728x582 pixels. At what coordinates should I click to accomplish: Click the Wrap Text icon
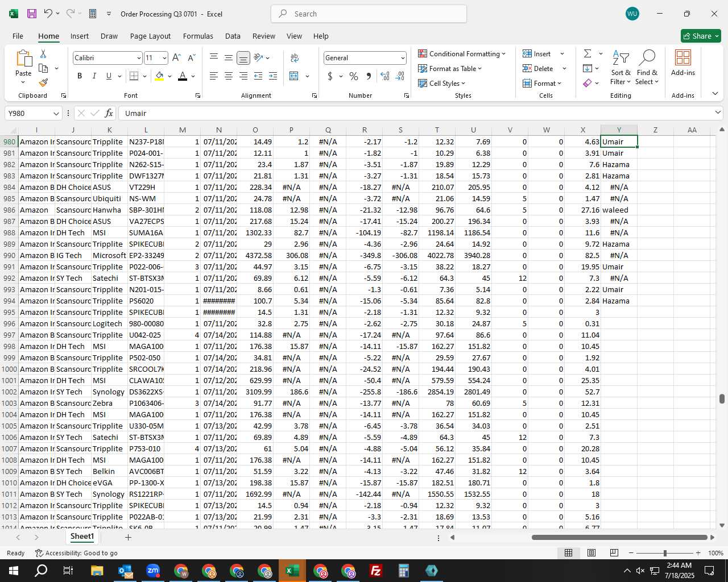[295, 57]
